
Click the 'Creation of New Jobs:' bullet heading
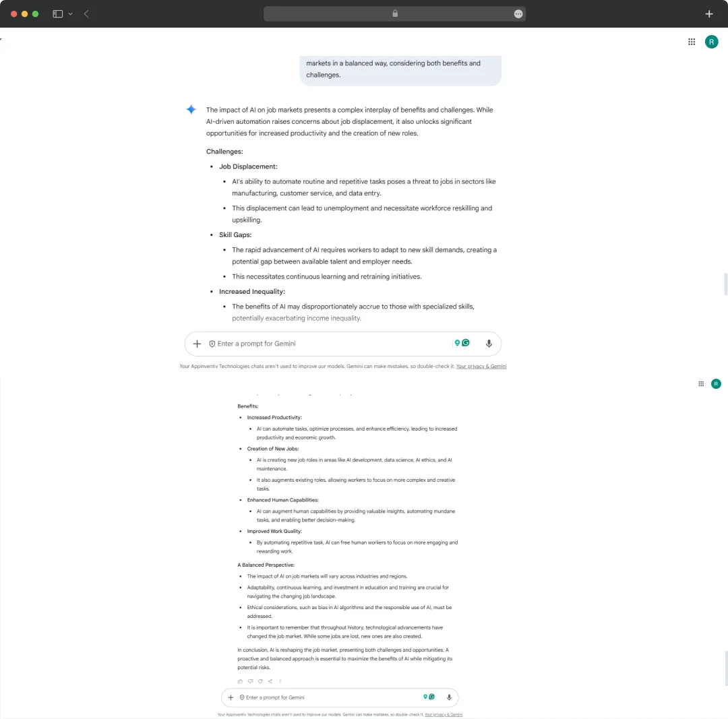(273, 448)
